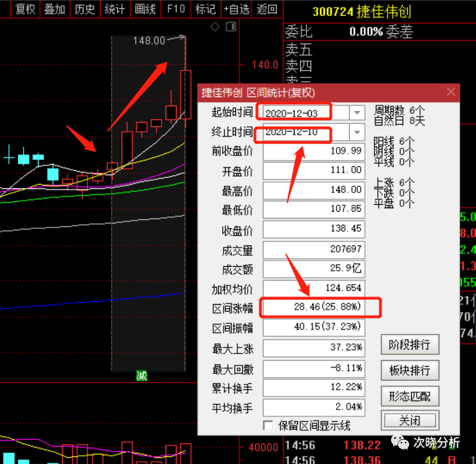Select 统计 in the top toolbar
This screenshot has width=476, height=464.
click(x=115, y=9)
